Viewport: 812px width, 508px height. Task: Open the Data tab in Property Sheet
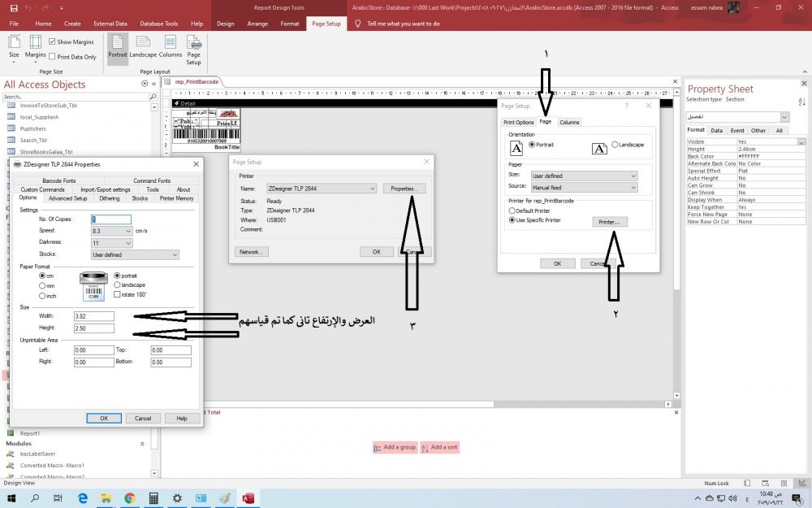(x=717, y=131)
